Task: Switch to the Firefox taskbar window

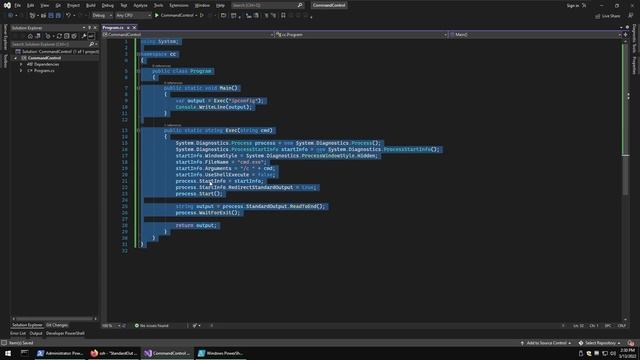Action: [x=114, y=353]
